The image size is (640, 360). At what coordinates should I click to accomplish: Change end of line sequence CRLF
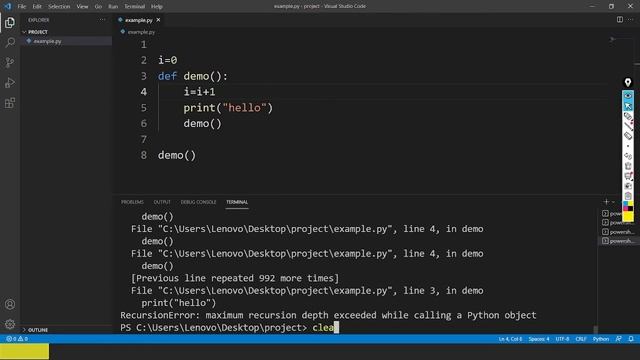(x=581, y=339)
